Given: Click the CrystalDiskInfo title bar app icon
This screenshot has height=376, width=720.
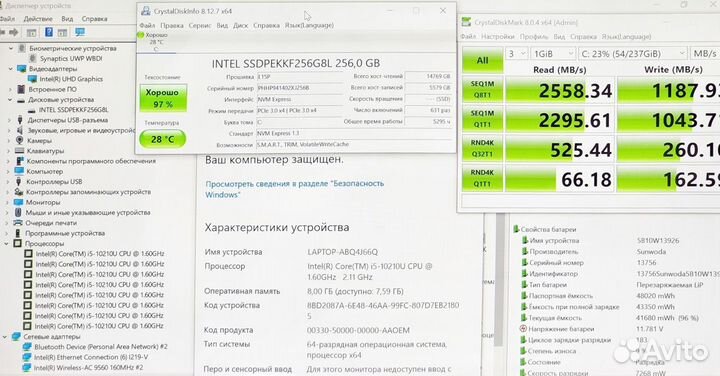Looking at the screenshot, I should pos(146,11).
